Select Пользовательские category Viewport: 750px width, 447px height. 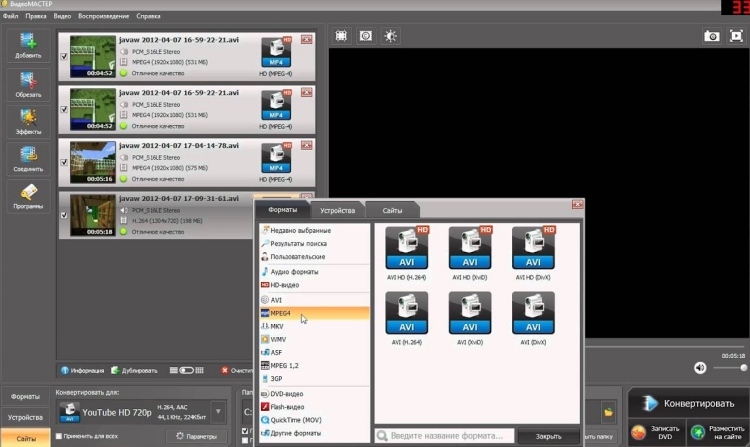pos(315,257)
